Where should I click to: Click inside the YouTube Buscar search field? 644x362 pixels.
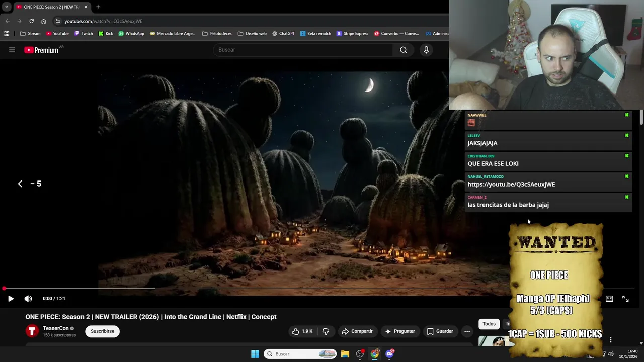(303, 50)
